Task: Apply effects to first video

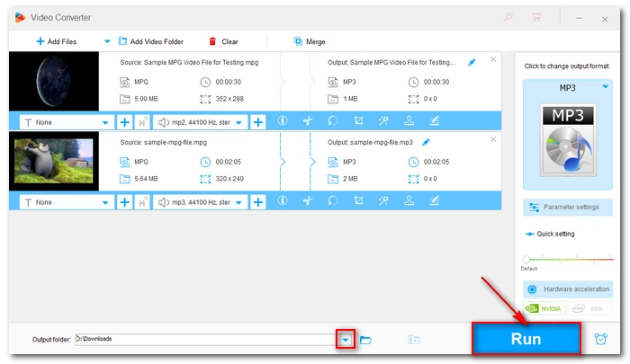Action: click(x=383, y=120)
